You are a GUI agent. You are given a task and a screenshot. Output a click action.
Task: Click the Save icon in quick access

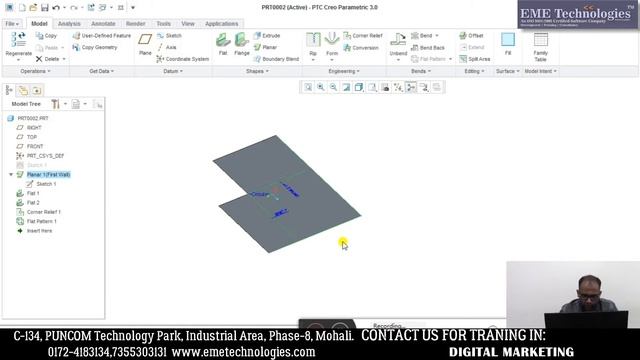pyautogui.click(x=44, y=8)
